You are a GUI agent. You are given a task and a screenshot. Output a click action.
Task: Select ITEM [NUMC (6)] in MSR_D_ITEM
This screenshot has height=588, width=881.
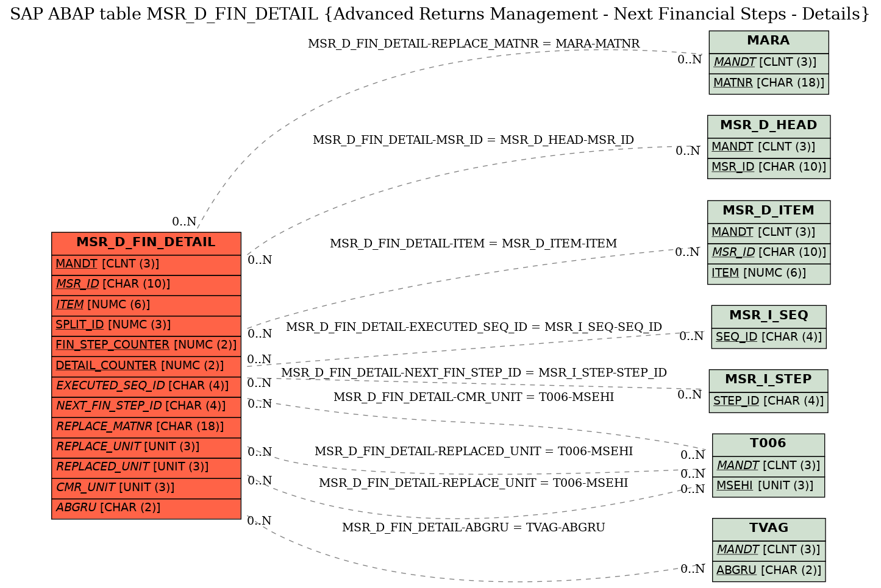[768, 274]
